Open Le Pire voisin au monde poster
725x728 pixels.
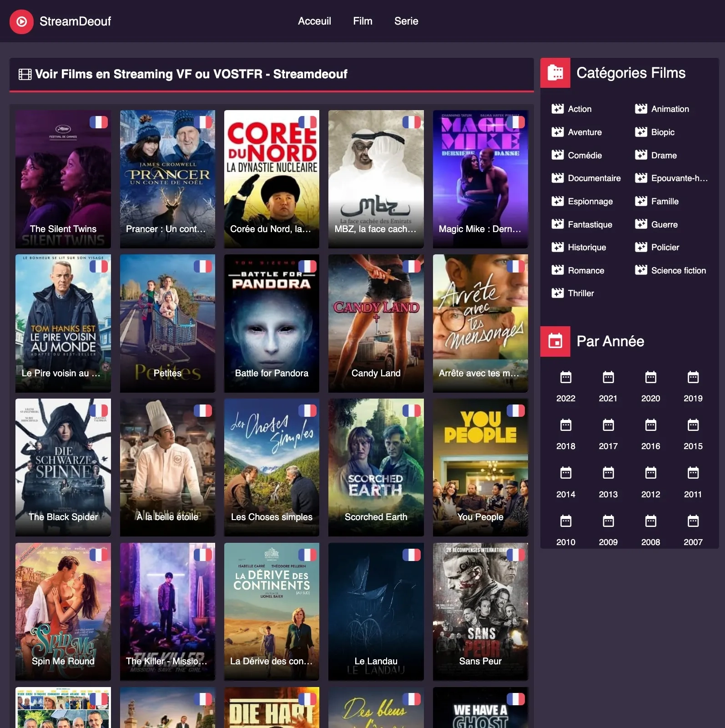63,323
